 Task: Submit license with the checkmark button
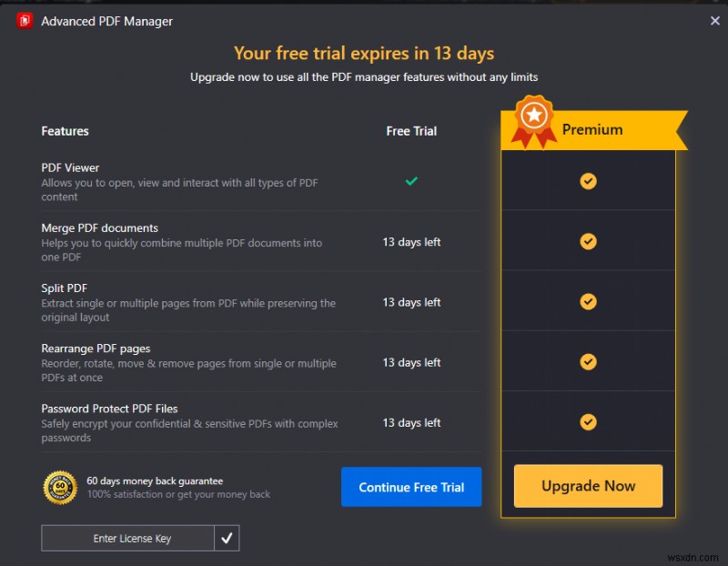(227, 538)
